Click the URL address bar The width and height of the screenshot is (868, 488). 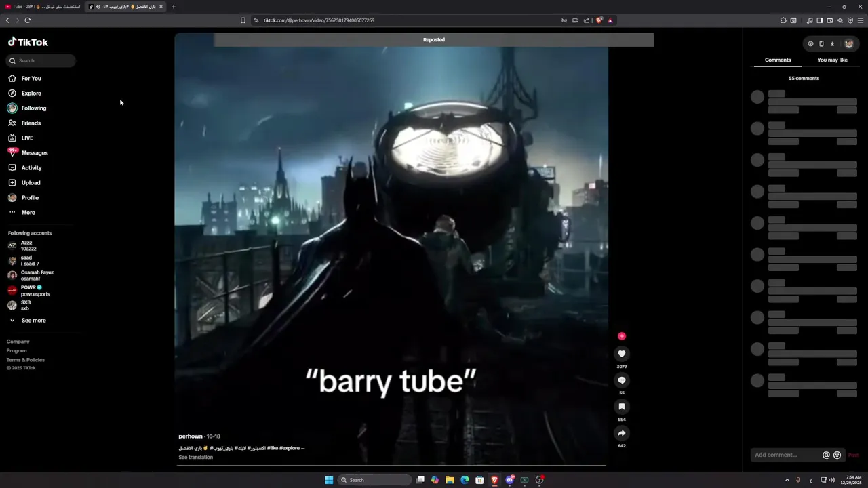[407, 20]
